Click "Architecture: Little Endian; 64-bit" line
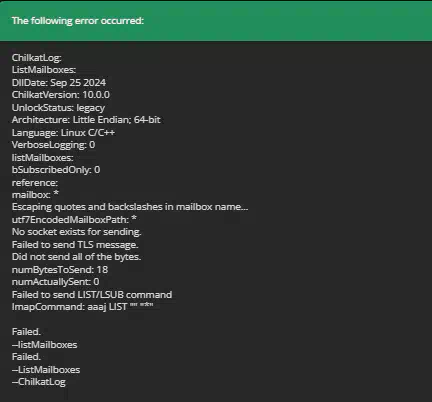The height and width of the screenshot is (402, 432). click(x=86, y=120)
